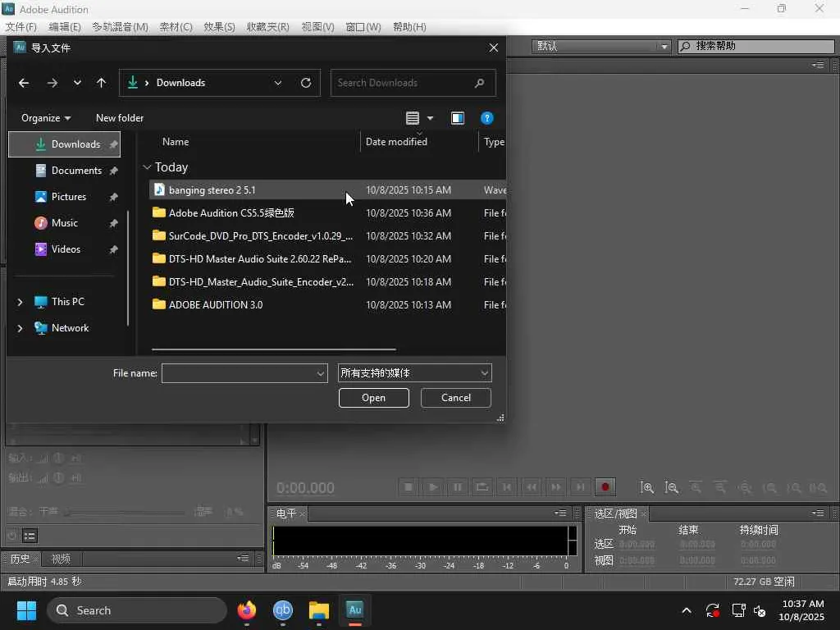Toggle loop playback in transport
Viewport: 840px width, 630px height.
point(482,487)
